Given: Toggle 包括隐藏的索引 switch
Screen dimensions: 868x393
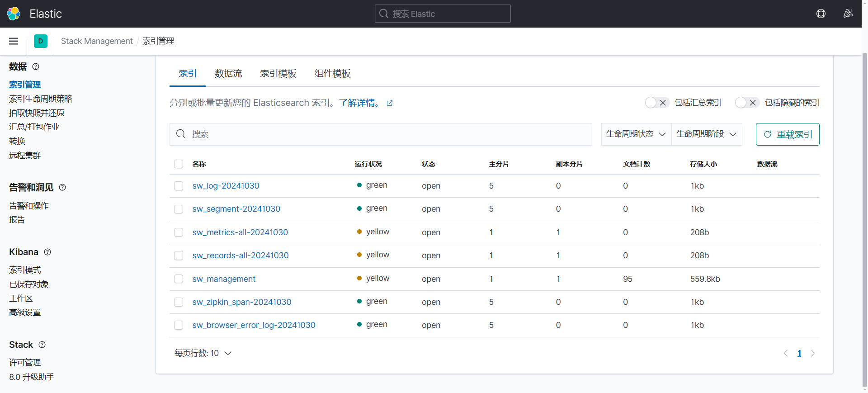Looking at the screenshot, I should pyautogui.click(x=747, y=103).
